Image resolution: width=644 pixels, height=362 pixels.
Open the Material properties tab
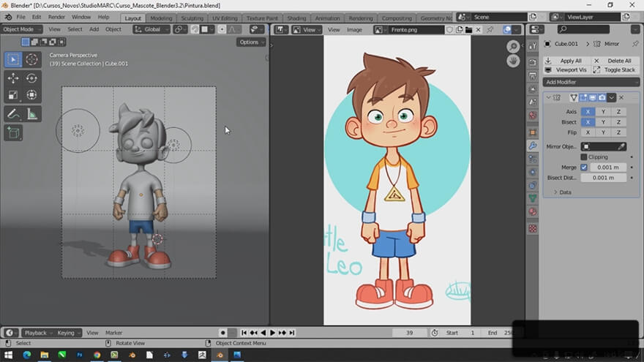533,212
